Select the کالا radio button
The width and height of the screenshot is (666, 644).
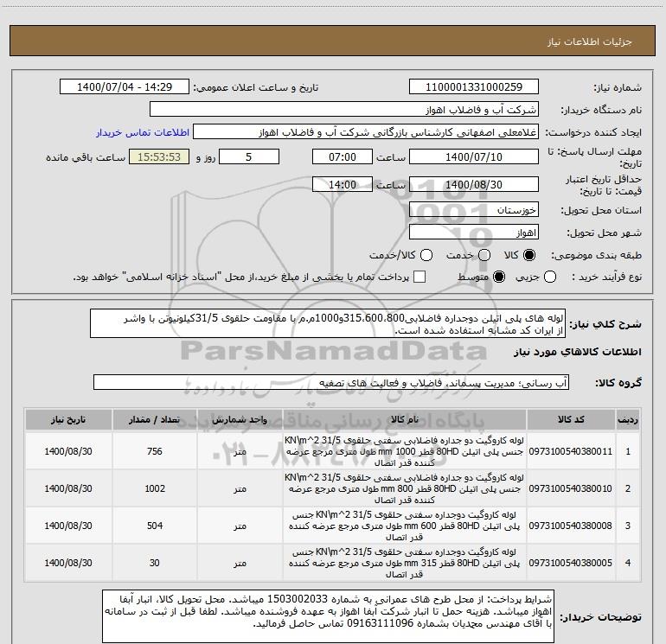(529, 255)
